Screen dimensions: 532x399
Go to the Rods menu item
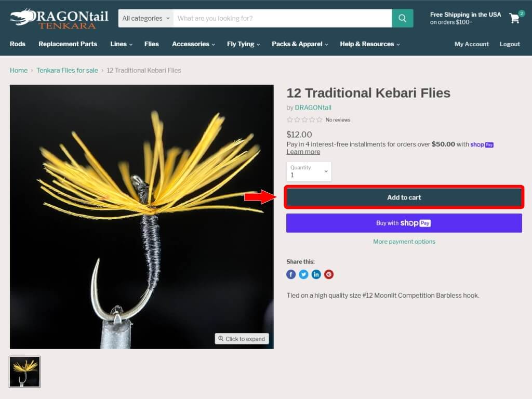click(18, 44)
